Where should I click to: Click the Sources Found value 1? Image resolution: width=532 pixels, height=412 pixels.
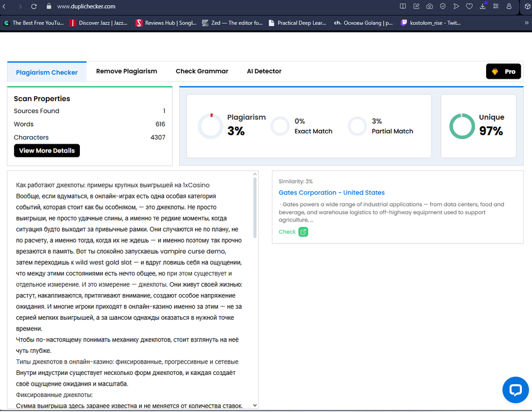[x=164, y=111]
